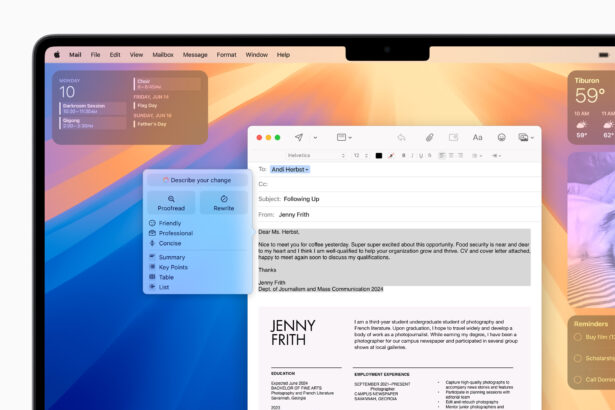Check off the Scholarship reminder circle
This screenshot has height=410, width=615.
point(577,358)
